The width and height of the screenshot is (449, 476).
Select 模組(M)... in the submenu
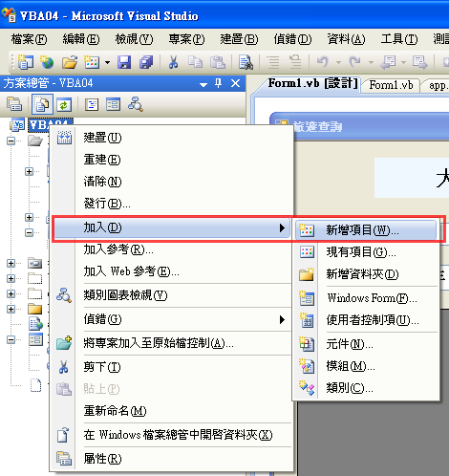click(366, 366)
